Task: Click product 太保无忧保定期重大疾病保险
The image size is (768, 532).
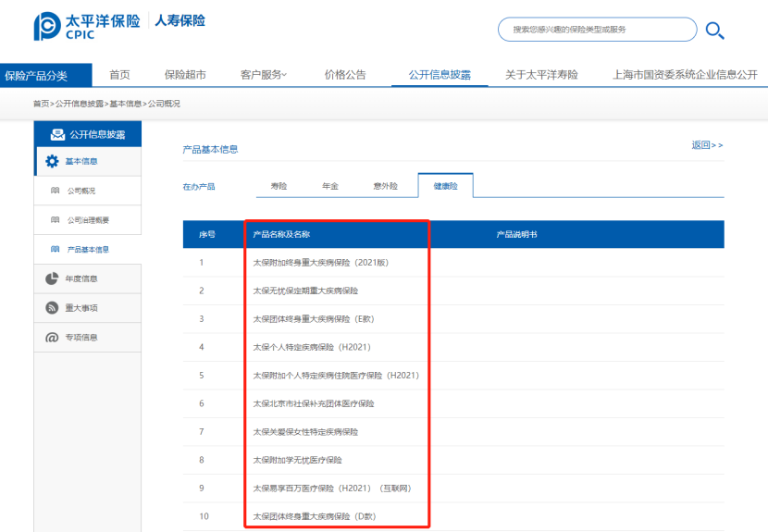Action: tap(305, 291)
